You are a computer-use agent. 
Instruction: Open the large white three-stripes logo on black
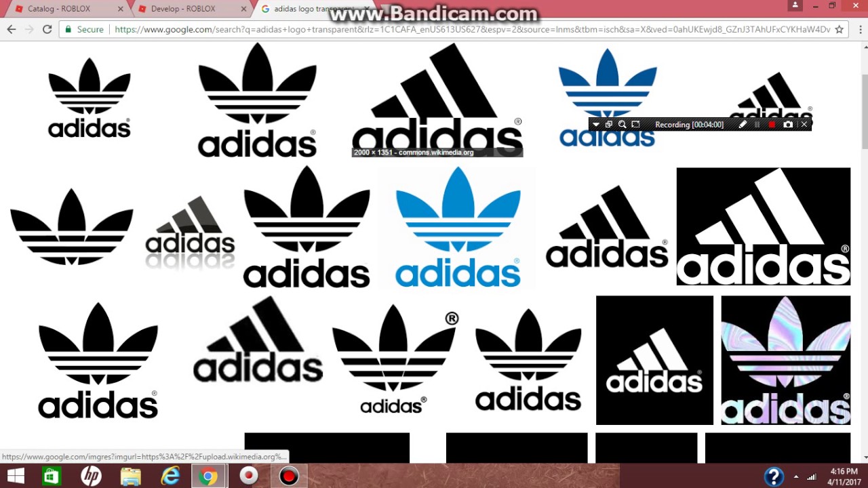point(763,226)
